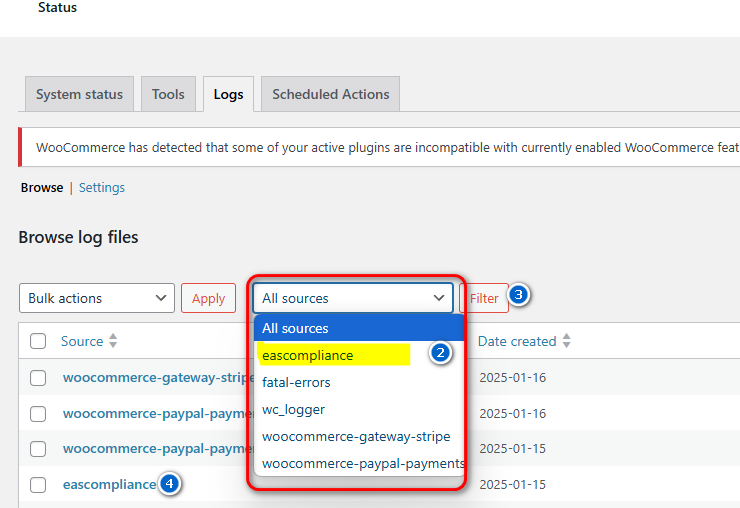
Task: Choose fatal-errors in the source list
Action: tap(296, 382)
